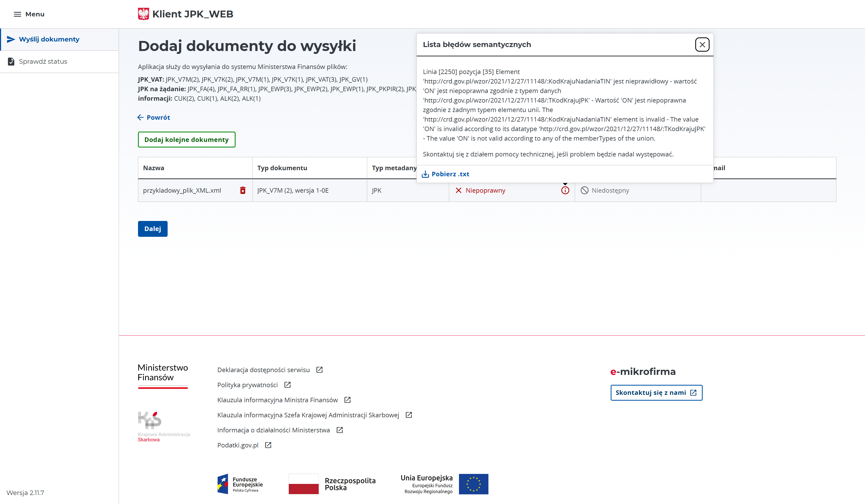Click the red X icon before Niepoprawny
The width and height of the screenshot is (865, 504).
click(458, 190)
